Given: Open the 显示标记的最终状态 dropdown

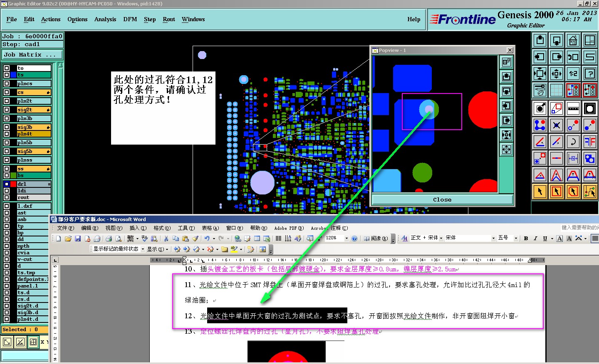Looking at the screenshot, I should [x=143, y=249].
